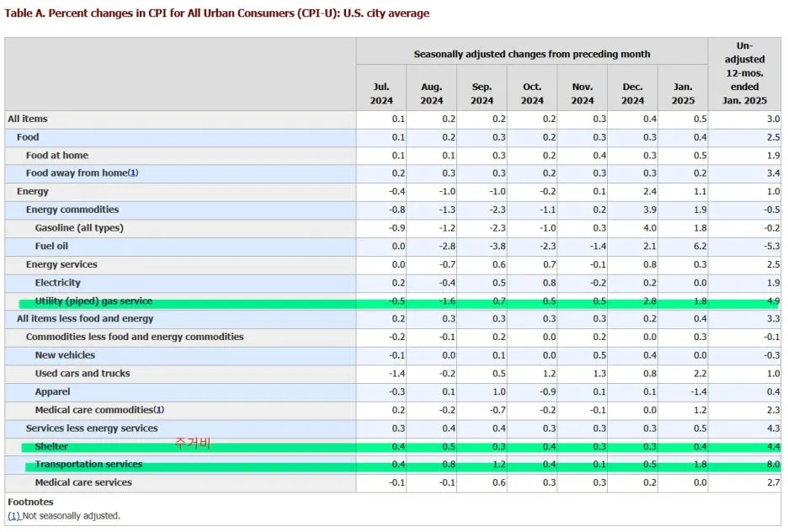Click Energy commodities' Dec. 2024 value 3.9
788x532 pixels.
(650, 210)
